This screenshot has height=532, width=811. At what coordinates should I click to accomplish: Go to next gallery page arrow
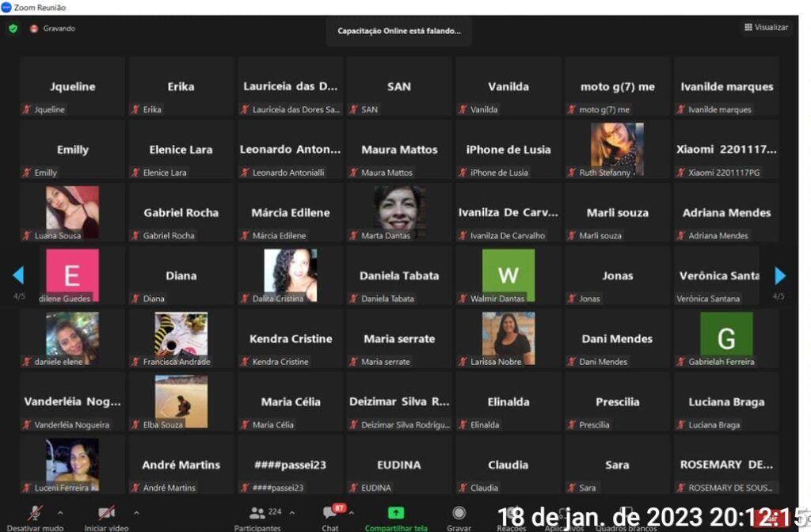(780, 275)
